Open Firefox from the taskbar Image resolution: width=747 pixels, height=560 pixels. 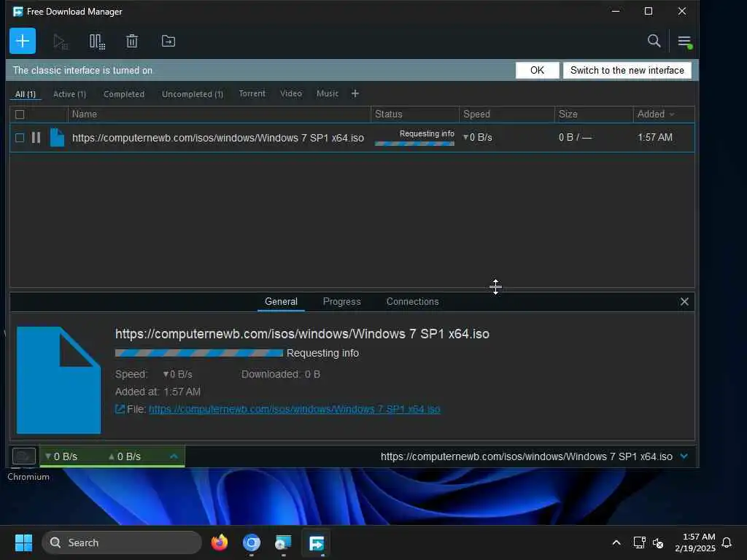coord(219,542)
